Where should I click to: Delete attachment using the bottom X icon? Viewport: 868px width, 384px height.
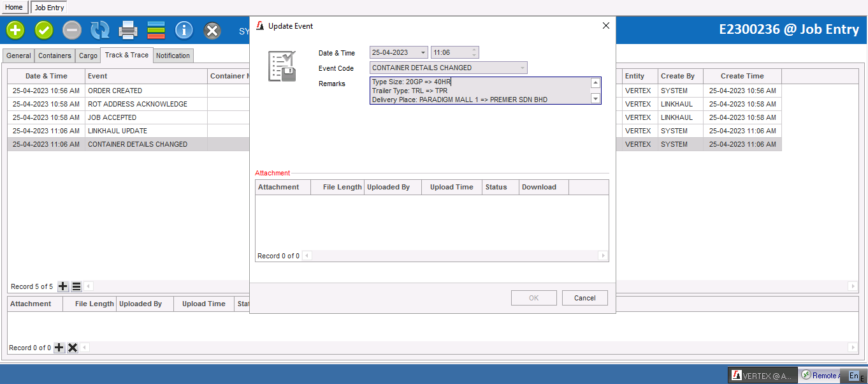73,348
